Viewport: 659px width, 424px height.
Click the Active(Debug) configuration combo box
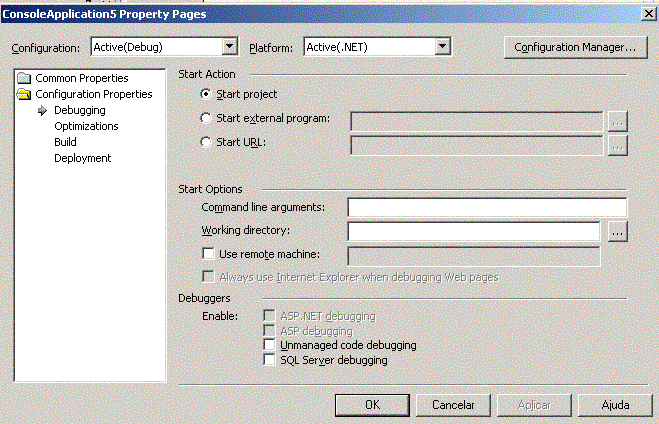(x=164, y=47)
